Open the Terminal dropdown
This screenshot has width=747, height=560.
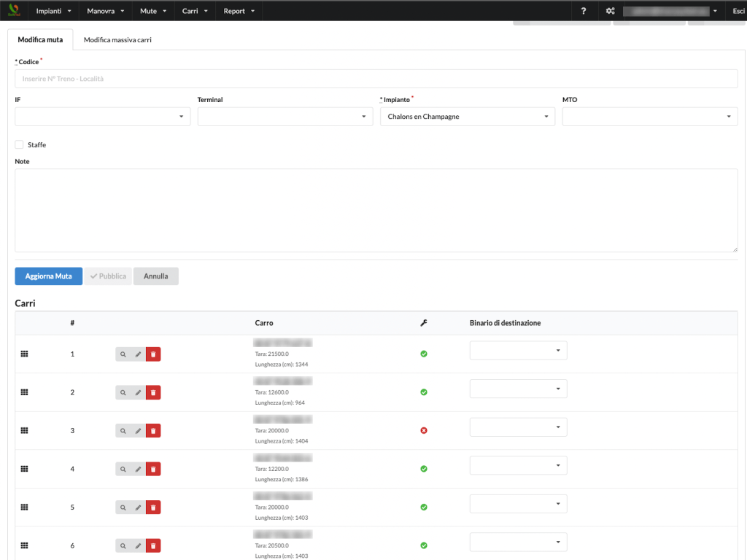[285, 117]
